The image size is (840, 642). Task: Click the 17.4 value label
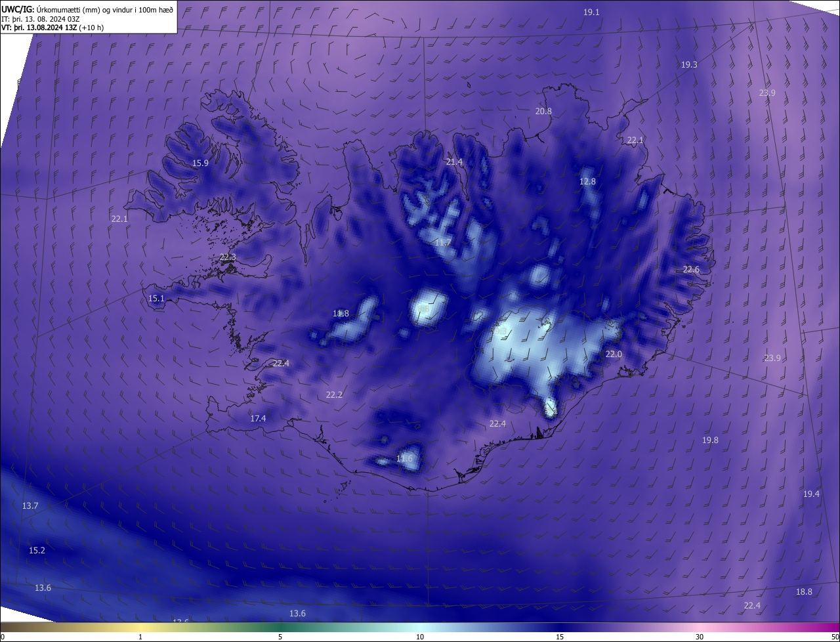(x=258, y=419)
